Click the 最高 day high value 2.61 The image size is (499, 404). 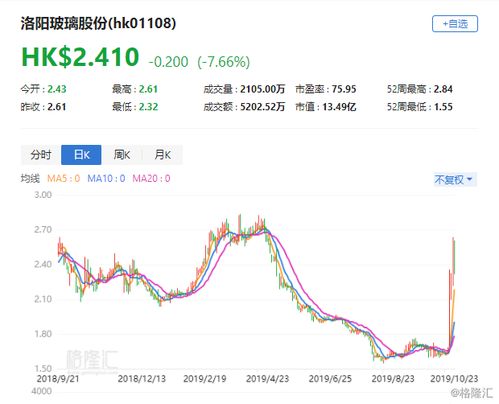pyautogui.click(x=148, y=89)
